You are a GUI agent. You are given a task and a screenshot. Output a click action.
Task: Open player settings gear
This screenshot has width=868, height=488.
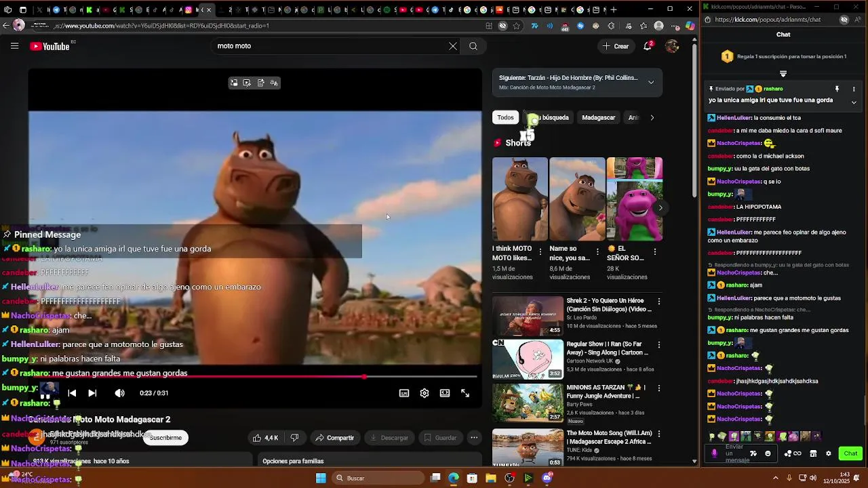(x=425, y=393)
